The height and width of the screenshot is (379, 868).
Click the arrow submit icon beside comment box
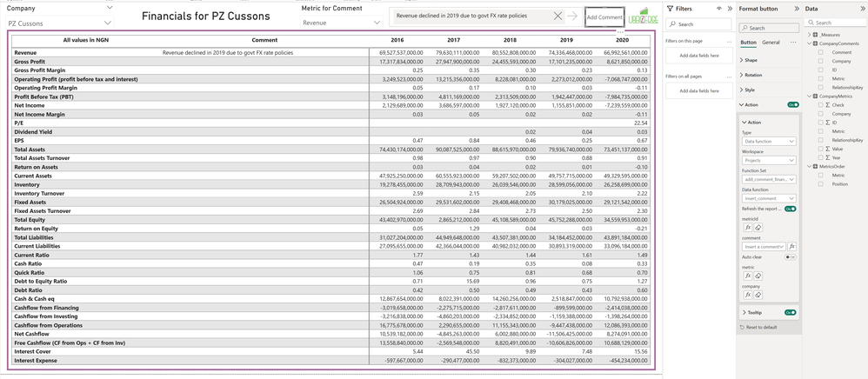(572, 17)
